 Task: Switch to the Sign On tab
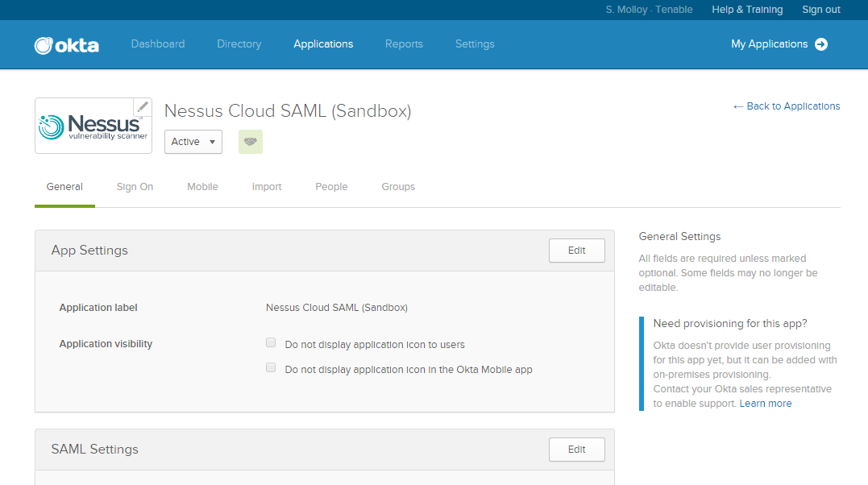[135, 187]
